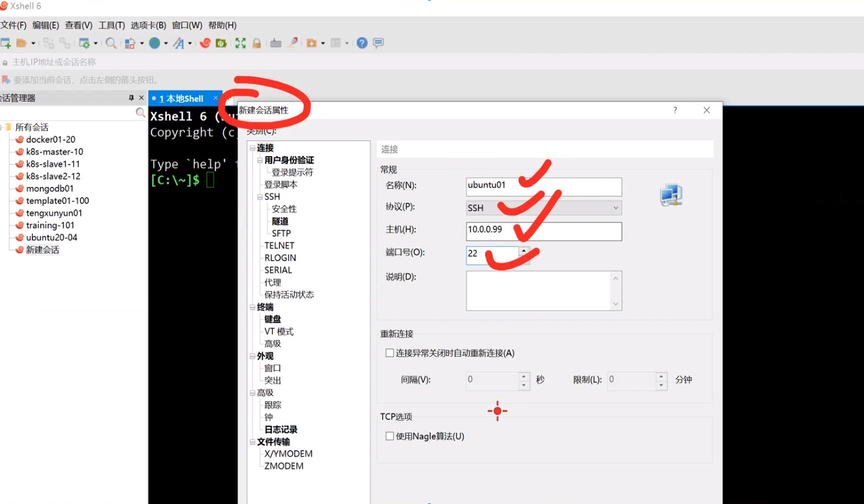Click the globe encoding icon in toolbar
This screenshot has height=504, width=864.
point(154,43)
